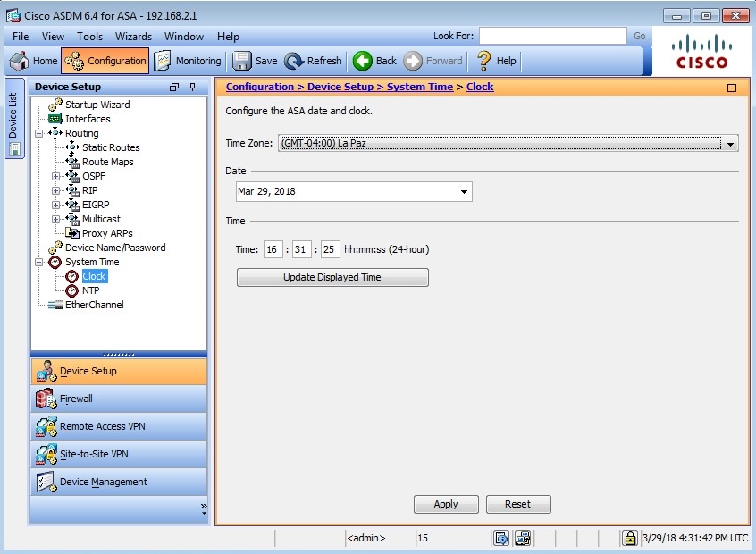Open the File menu
Screen dimensions: 756x554
coord(21,36)
